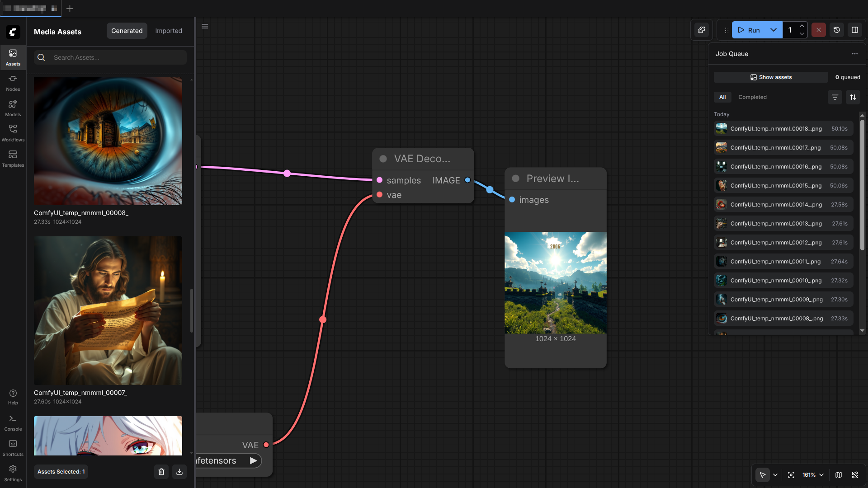This screenshot has width=868, height=488.
Task: Open the Templates sidebar panel
Action: (x=13, y=159)
